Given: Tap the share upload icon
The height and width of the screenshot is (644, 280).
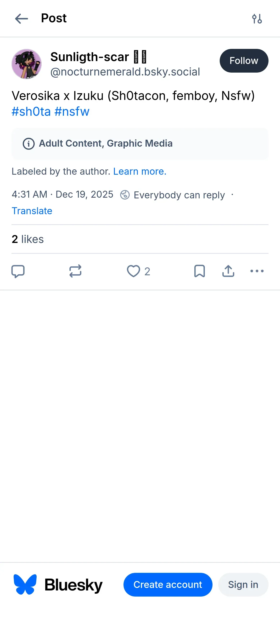Looking at the screenshot, I should pyautogui.click(x=228, y=271).
